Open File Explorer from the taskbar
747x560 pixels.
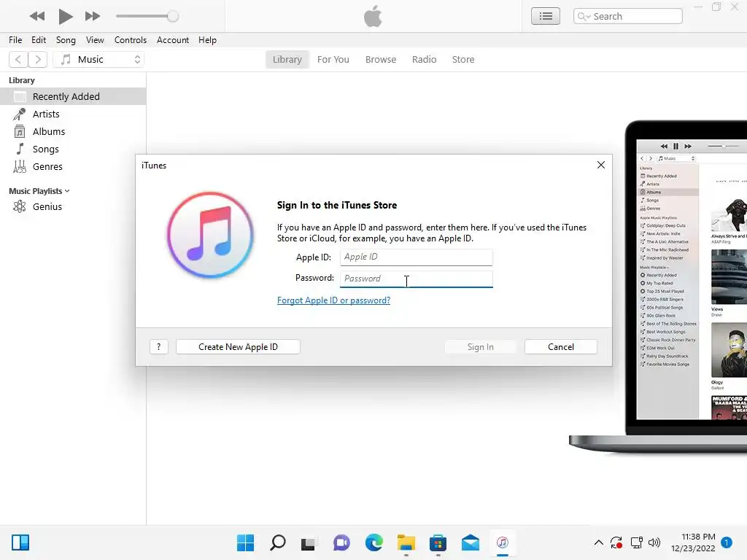pyautogui.click(x=406, y=542)
